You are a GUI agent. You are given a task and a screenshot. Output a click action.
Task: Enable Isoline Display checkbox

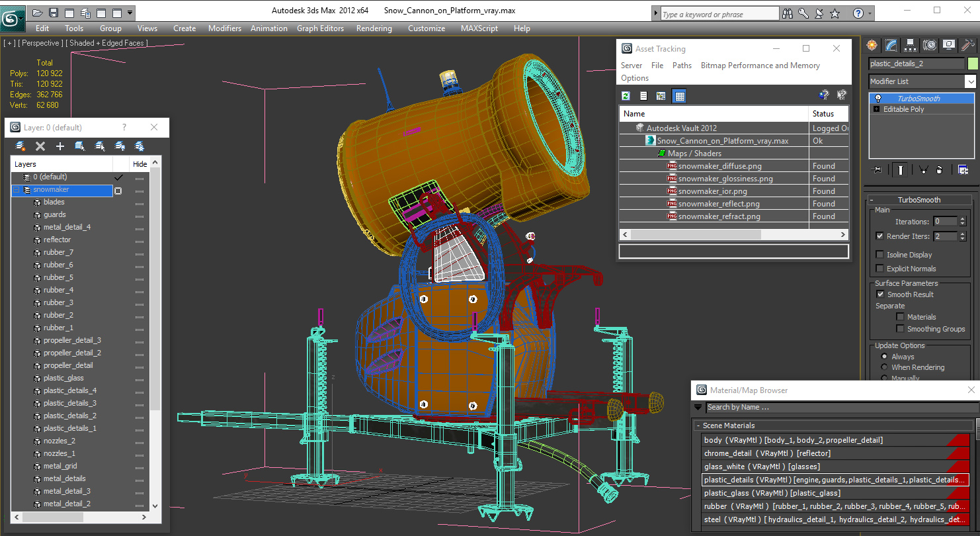point(879,255)
